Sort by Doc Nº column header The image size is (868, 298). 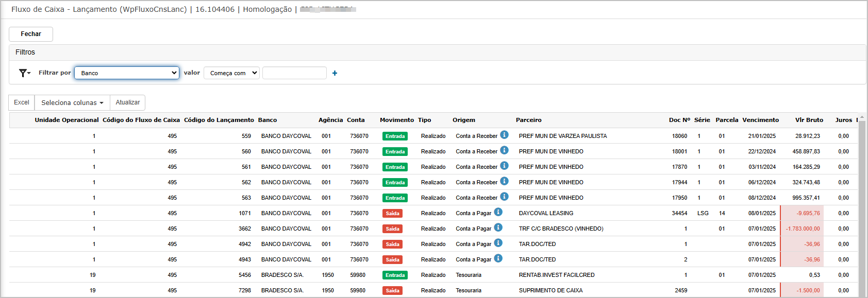pos(679,120)
